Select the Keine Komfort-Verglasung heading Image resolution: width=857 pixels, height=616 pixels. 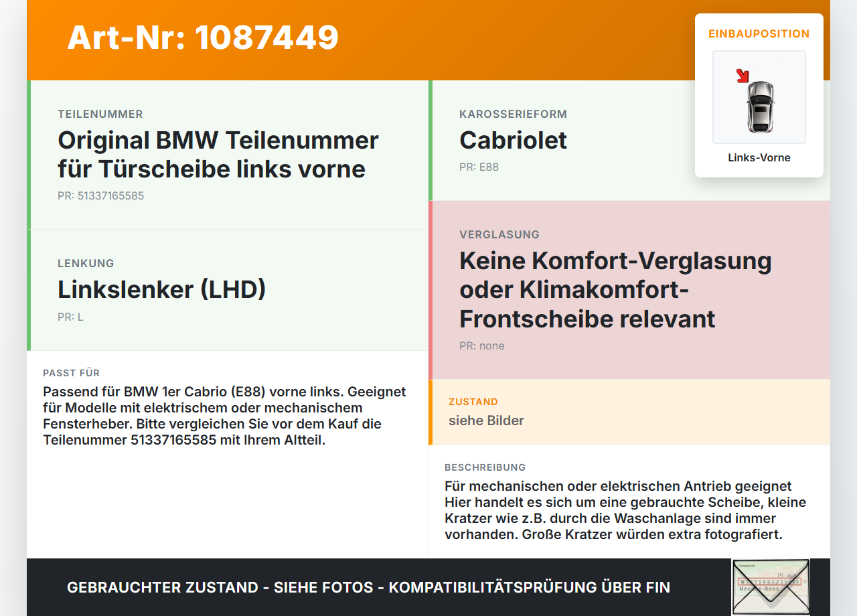pos(616,289)
